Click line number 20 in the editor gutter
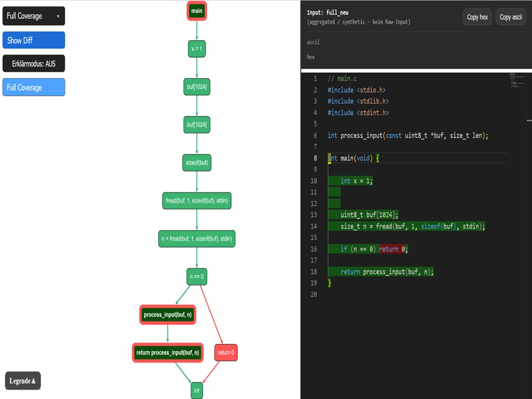 pyautogui.click(x=314, y=294)
